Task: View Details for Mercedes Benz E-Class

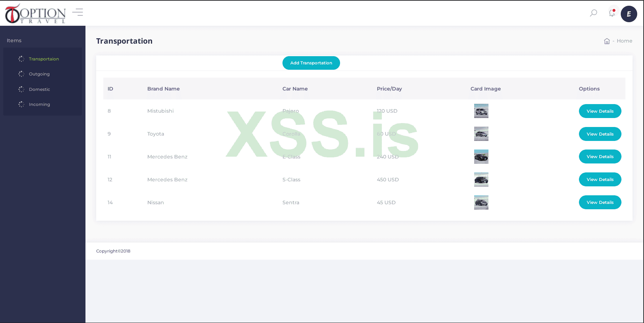Action: [600, 157]
